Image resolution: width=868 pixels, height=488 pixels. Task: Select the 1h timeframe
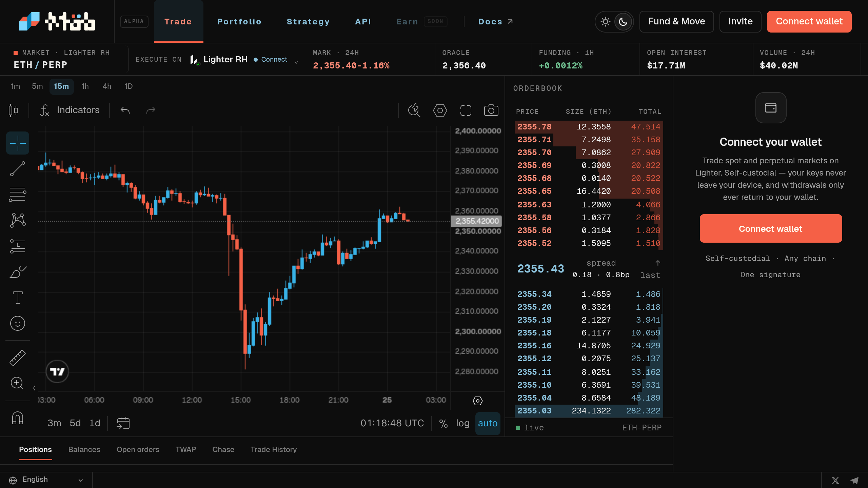click(x=85, y=86)
